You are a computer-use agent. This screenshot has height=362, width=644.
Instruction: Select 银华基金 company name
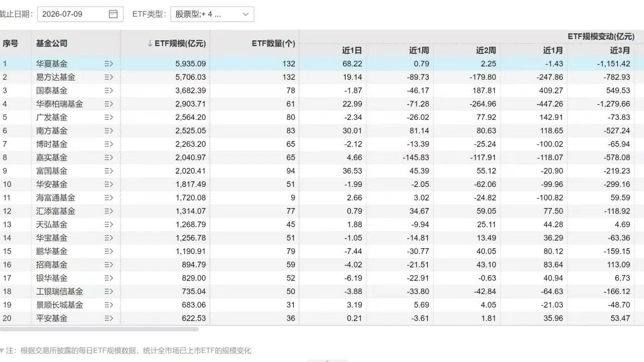pyautogui.click(x=51, y=278)
